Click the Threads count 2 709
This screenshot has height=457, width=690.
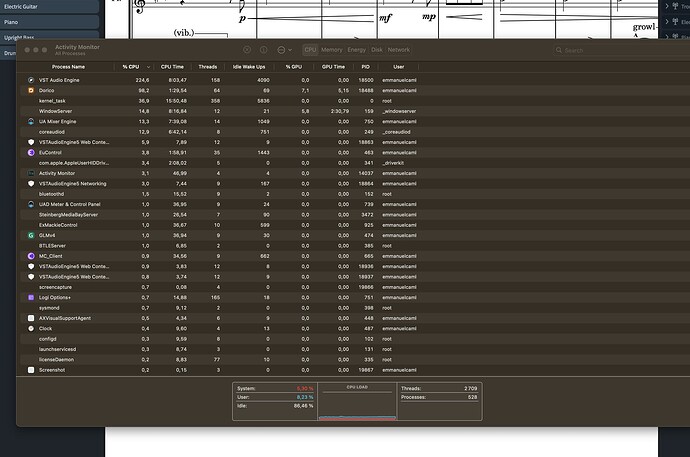point(470,388)
